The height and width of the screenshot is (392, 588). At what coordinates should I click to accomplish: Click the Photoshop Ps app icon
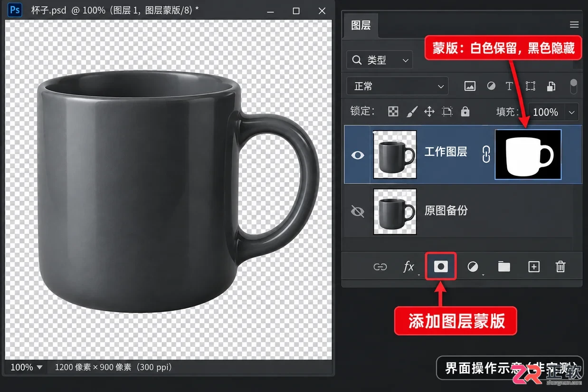tap(15, 10)
